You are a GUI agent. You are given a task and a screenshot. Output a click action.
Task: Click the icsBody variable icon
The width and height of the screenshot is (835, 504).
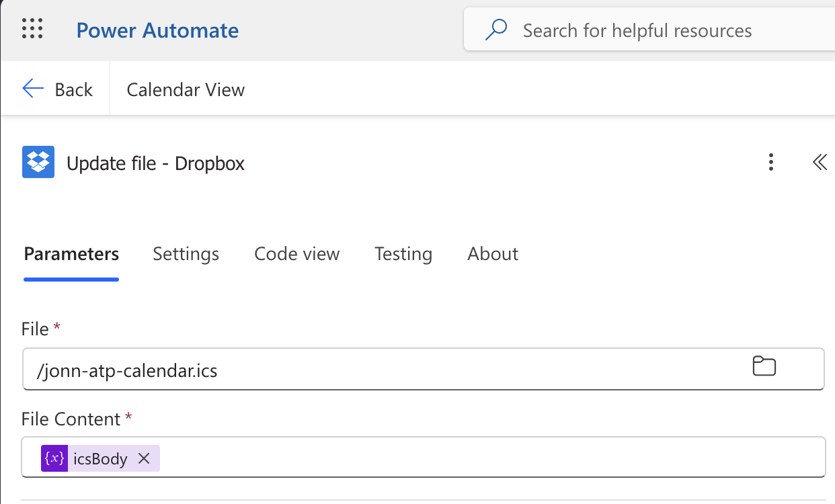pyautogui.click(x=54, y=458)
